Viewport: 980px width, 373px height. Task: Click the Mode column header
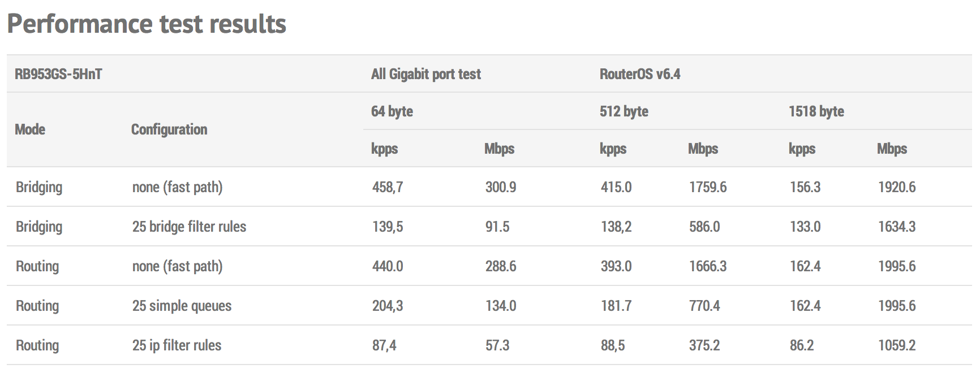point(30,129)
